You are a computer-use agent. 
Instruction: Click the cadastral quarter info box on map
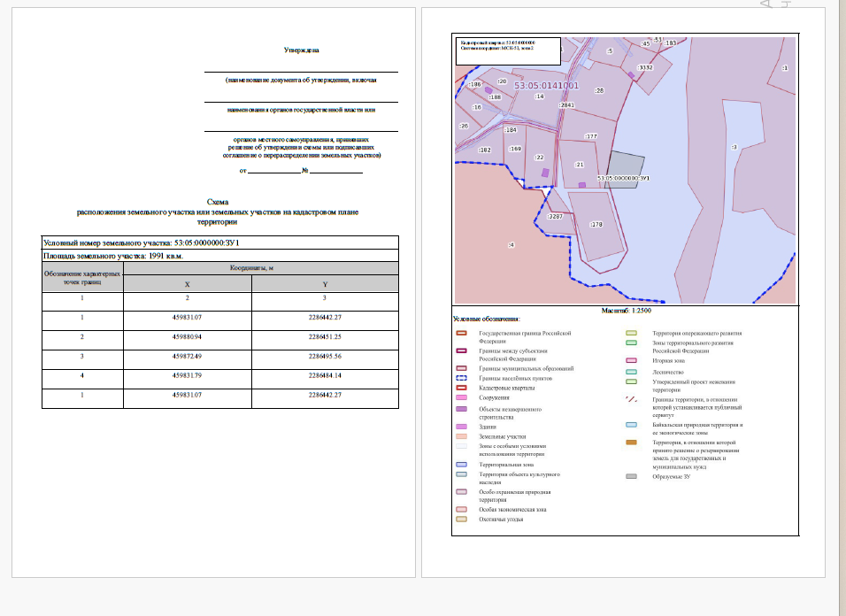[x=508, y=50]
